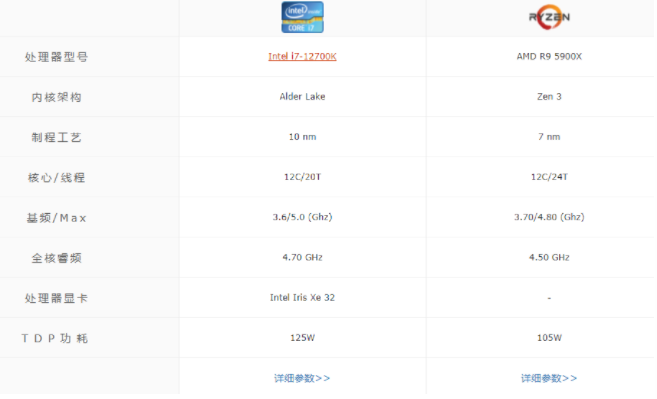
Task: Click the AMD Ryzen logo
Action: click(549, 17)
